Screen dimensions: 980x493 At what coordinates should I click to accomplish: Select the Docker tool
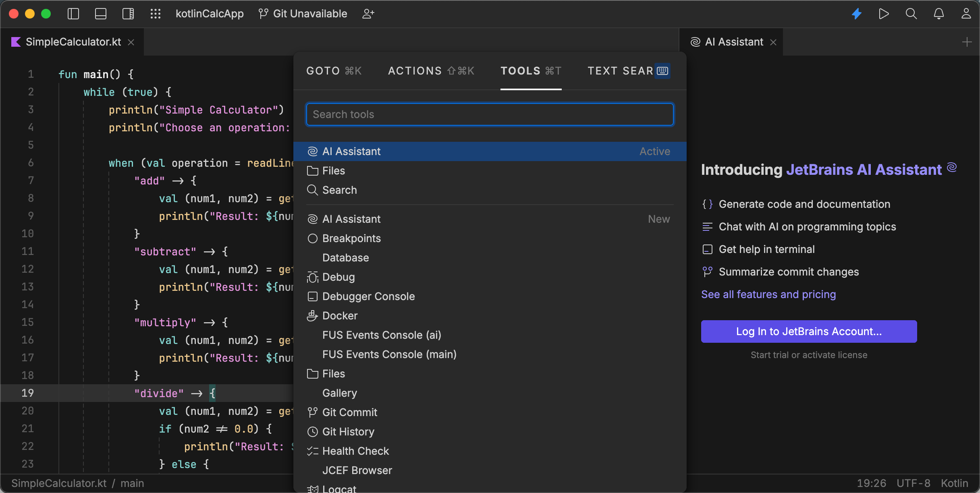tap(339, 316)
